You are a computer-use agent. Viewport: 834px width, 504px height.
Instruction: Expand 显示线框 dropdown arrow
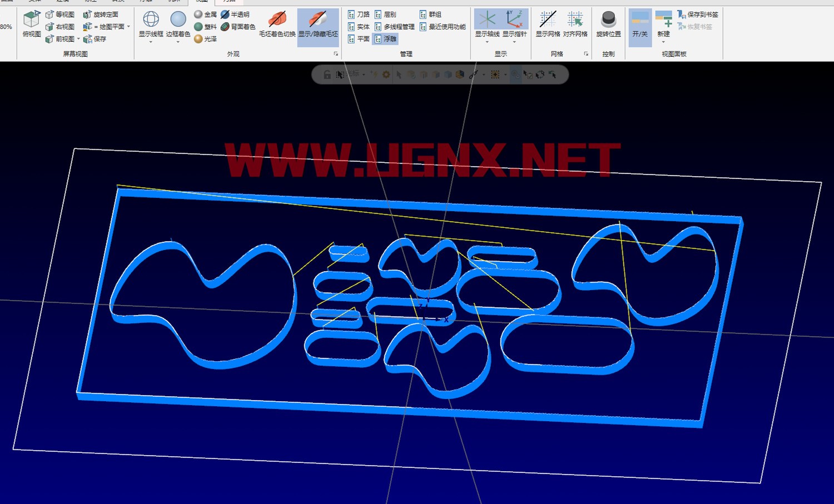coord(151,42)
